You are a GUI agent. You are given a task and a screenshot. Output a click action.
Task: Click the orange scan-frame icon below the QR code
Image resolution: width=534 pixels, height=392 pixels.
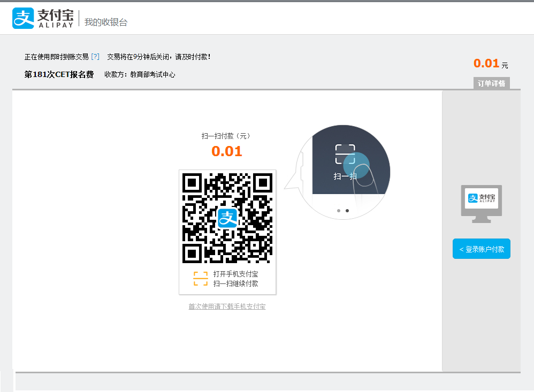(x=201, y=279)
